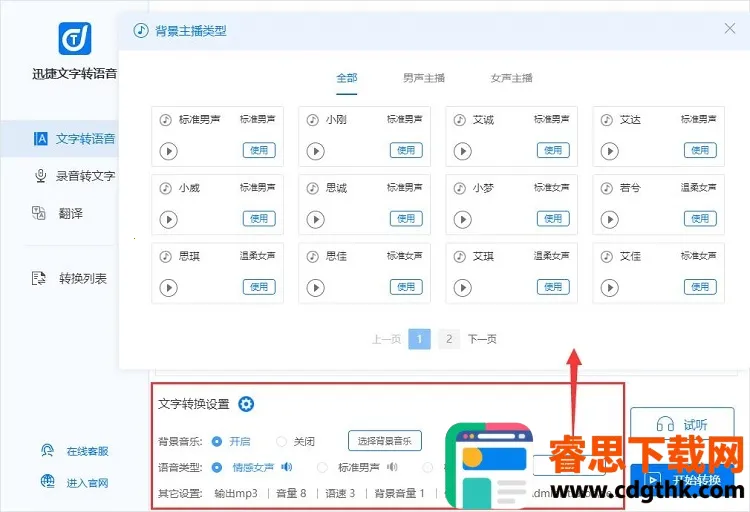Click the settings gear beside 文字转换设置
This screenshot has height=512, width=750.
(x=246, y=404)
